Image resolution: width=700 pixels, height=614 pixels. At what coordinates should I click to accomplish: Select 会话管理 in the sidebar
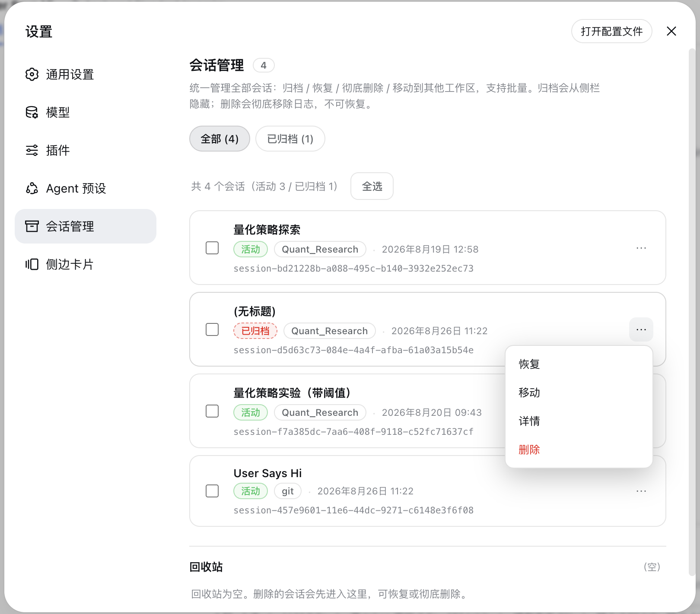point(86,226)
